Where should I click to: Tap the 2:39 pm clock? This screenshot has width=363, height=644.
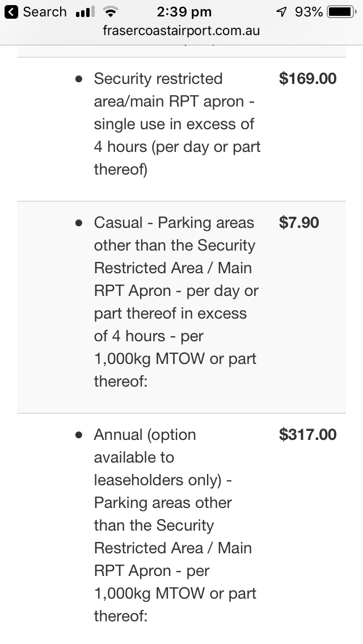click(184, 12)
